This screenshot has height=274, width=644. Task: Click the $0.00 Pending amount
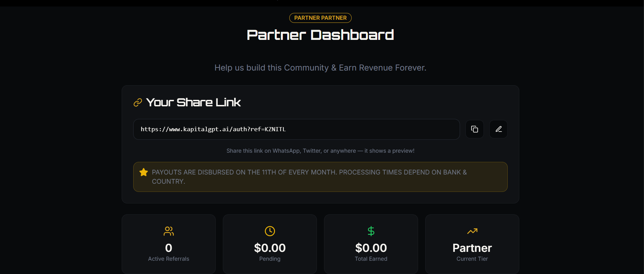(x=270, y=248)
